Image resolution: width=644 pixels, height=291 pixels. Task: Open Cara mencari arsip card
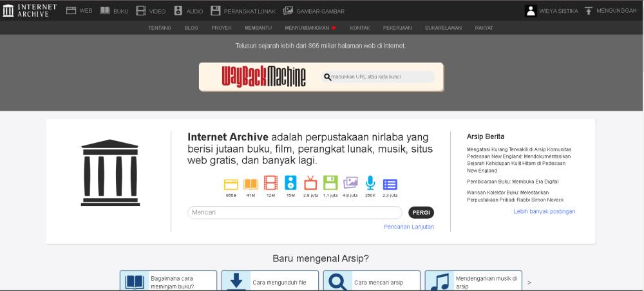372,281
